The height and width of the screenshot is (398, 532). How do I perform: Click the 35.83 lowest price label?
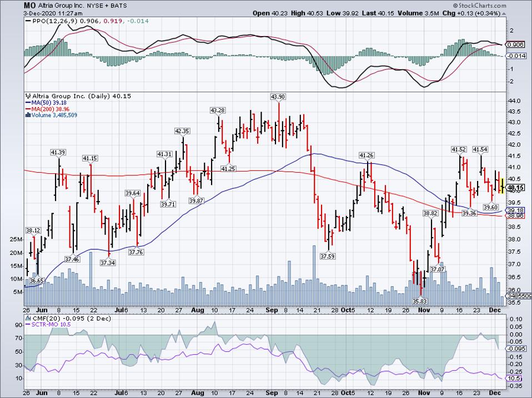(x=420, y=301)
